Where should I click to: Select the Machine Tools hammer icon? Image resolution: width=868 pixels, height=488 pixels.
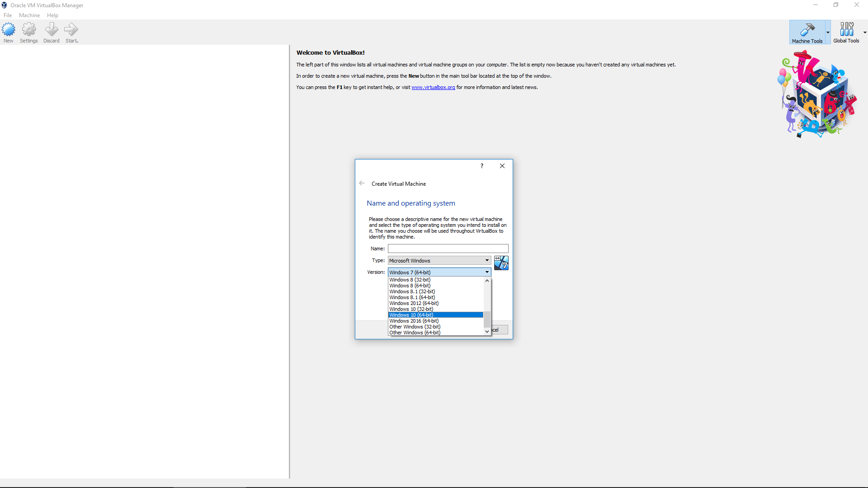(x=807, y=30)
